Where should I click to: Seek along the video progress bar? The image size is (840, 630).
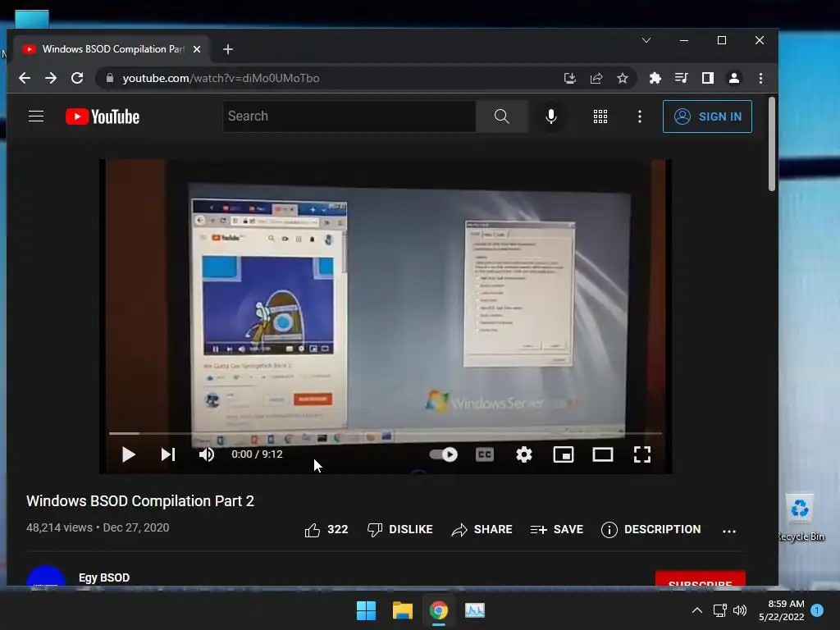(x=386, y=433)
